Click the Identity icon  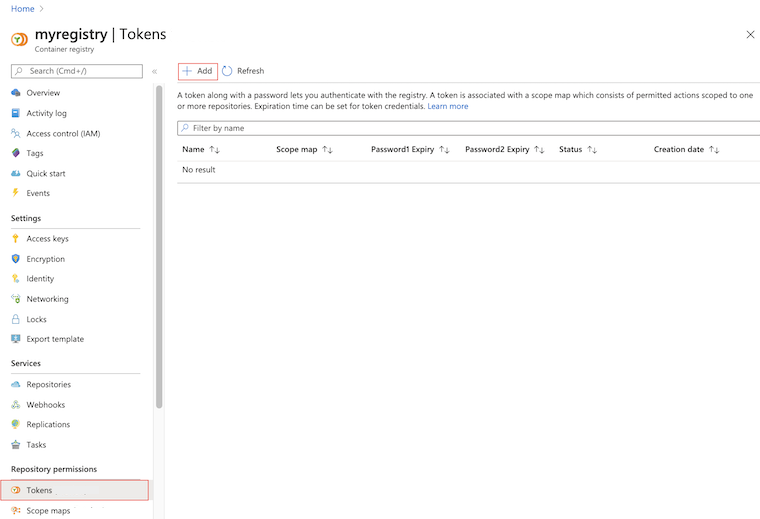click(x=16, y=279)
